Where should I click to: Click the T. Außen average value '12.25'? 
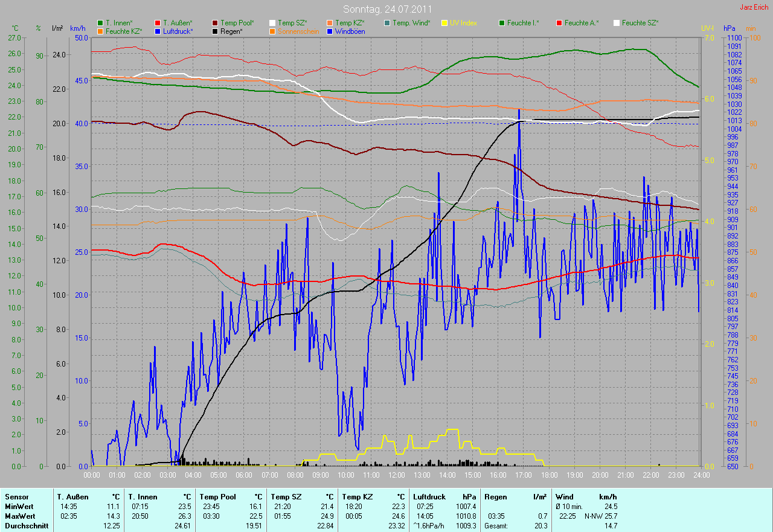pyautogui.click(x=111, y=526)
